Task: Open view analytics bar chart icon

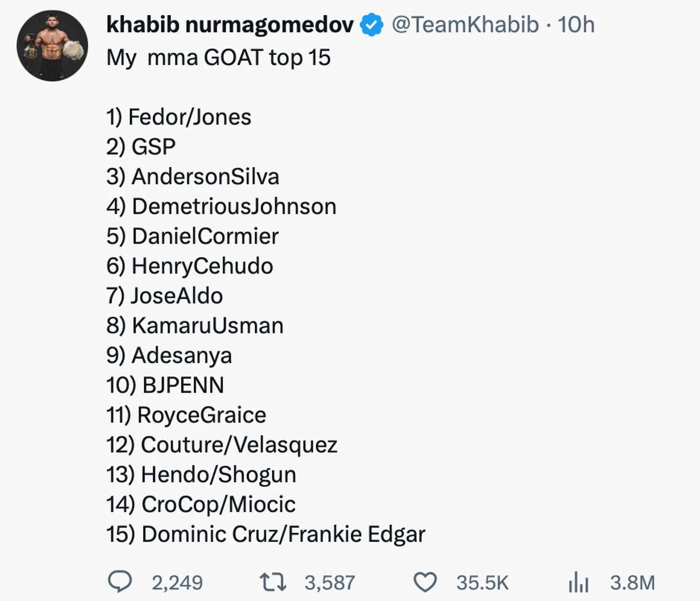Action: point(578,582)
